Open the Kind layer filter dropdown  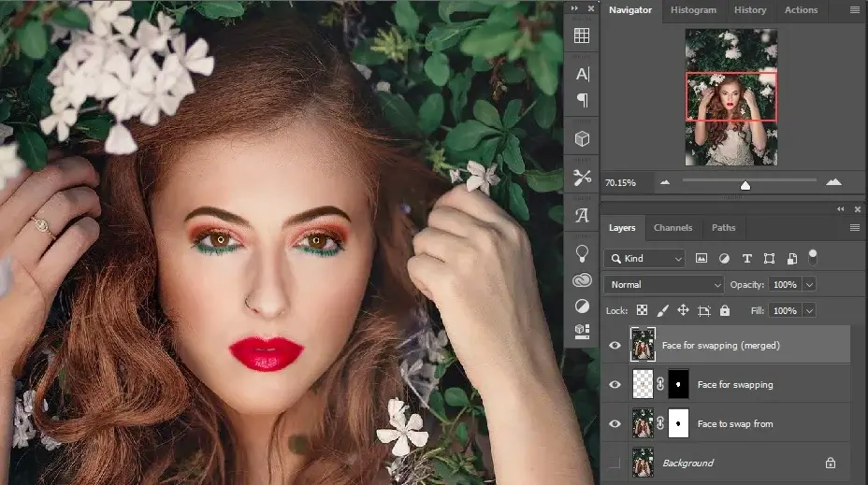[x=645, y=258]
